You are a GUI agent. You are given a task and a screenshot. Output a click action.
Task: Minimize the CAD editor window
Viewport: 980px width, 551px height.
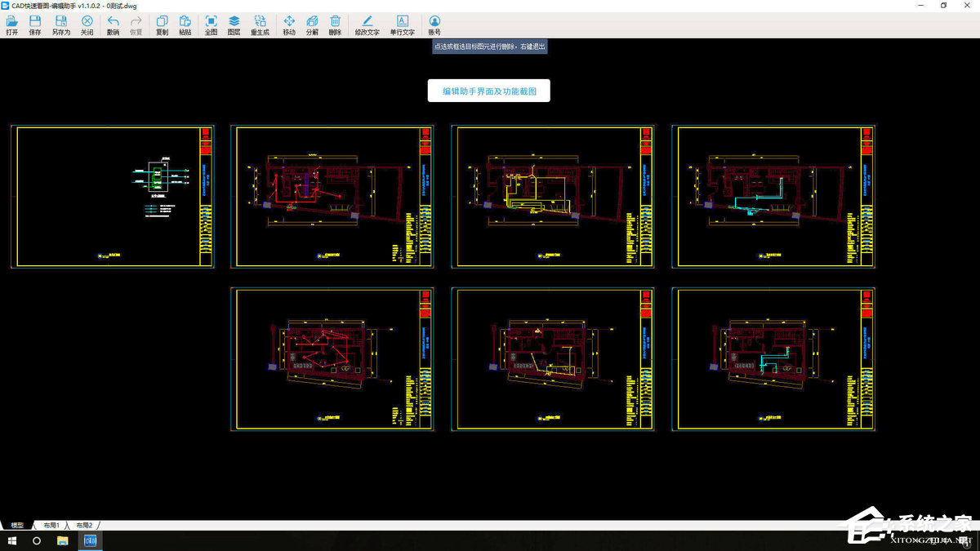[922, 6]
